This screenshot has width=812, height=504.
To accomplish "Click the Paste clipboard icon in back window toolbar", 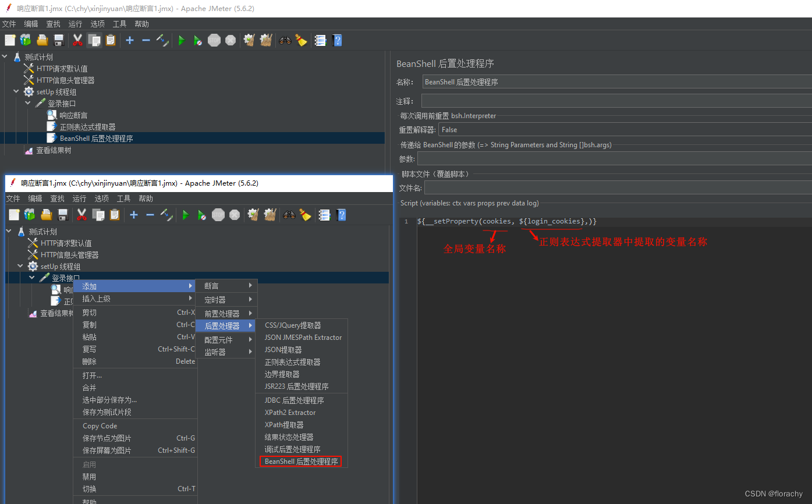I will point(111,40).
